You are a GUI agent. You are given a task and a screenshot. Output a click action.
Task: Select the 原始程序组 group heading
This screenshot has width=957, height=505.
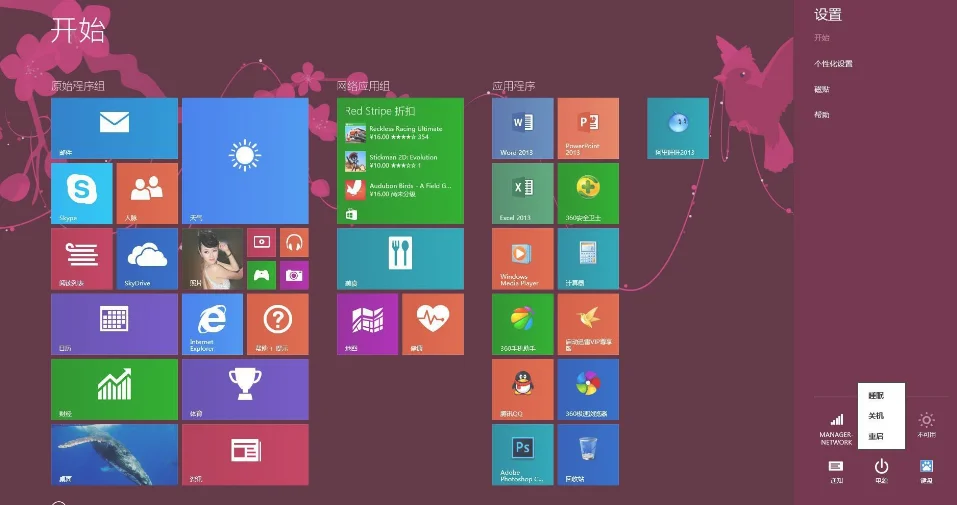(x=78, y=86)
